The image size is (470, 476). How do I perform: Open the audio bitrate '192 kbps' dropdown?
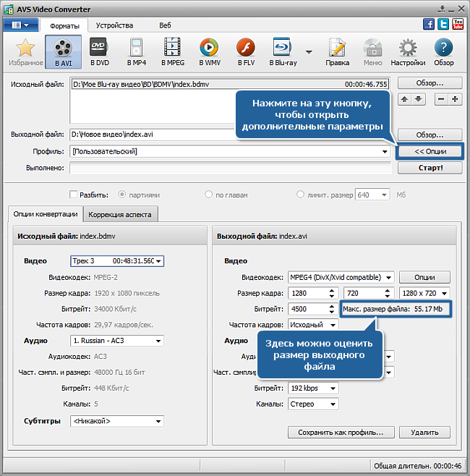coord(313,388)
